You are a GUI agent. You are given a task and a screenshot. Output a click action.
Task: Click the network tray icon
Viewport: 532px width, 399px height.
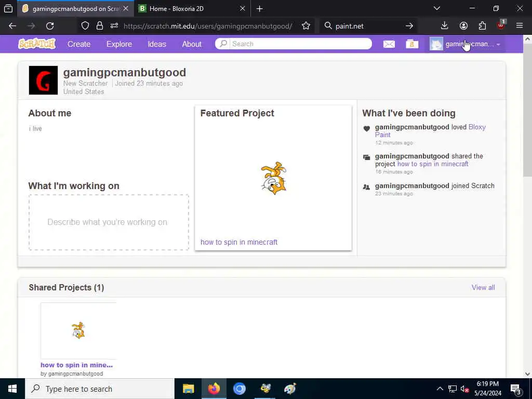pos(453,389)
